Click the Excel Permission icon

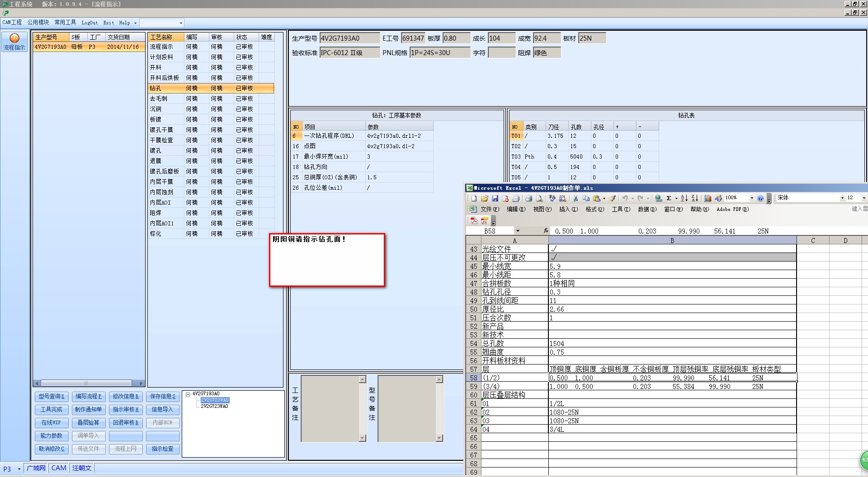tap(505, 198)
